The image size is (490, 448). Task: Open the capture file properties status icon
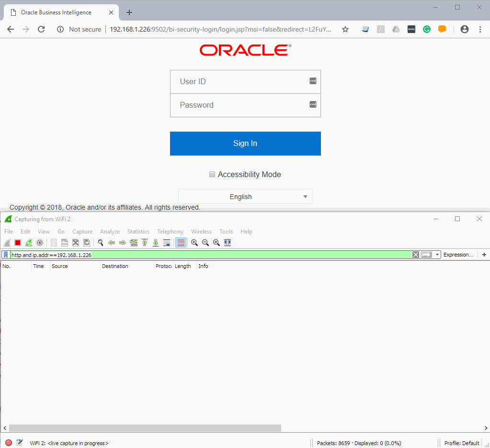click(x=19, y=443)
